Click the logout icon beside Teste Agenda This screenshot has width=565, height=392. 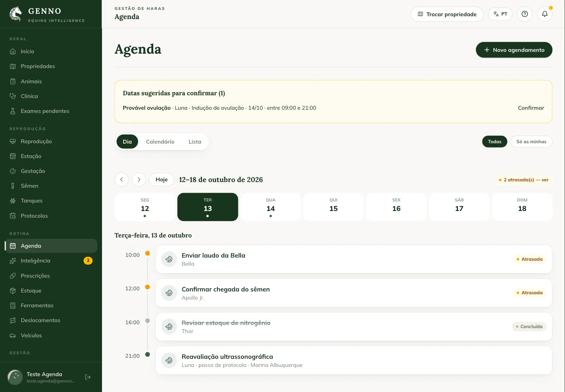point(88,377)
